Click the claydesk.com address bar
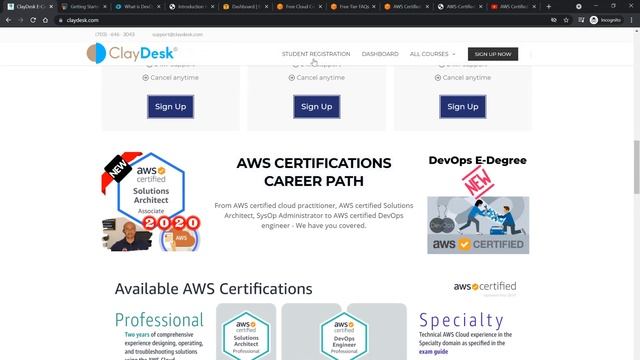The width and height of the screenshot is (640, 360). click(302, 20)
